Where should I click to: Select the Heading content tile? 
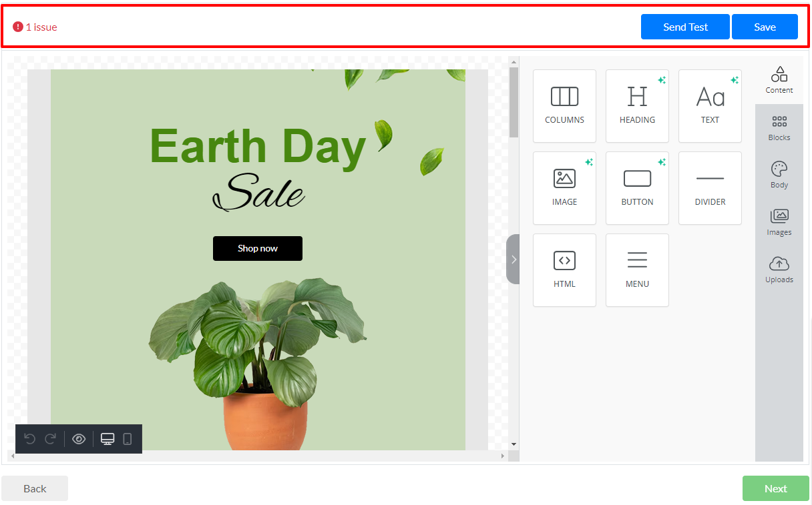637,106
